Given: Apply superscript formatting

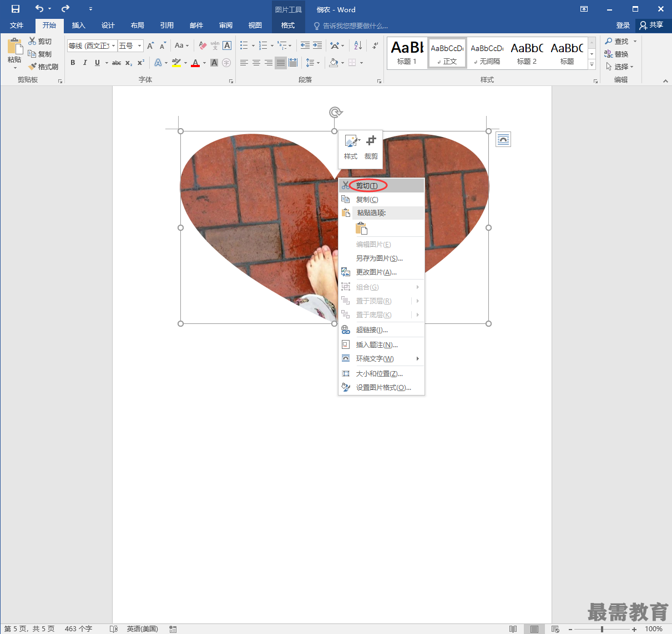Looking at the screenshot, I should [x=141, y=63].
